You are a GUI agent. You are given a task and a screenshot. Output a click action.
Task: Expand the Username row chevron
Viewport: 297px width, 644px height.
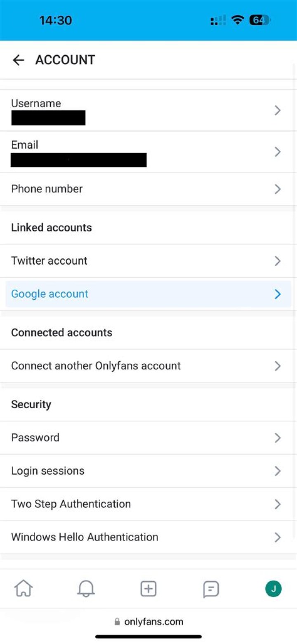pos(278,110)
